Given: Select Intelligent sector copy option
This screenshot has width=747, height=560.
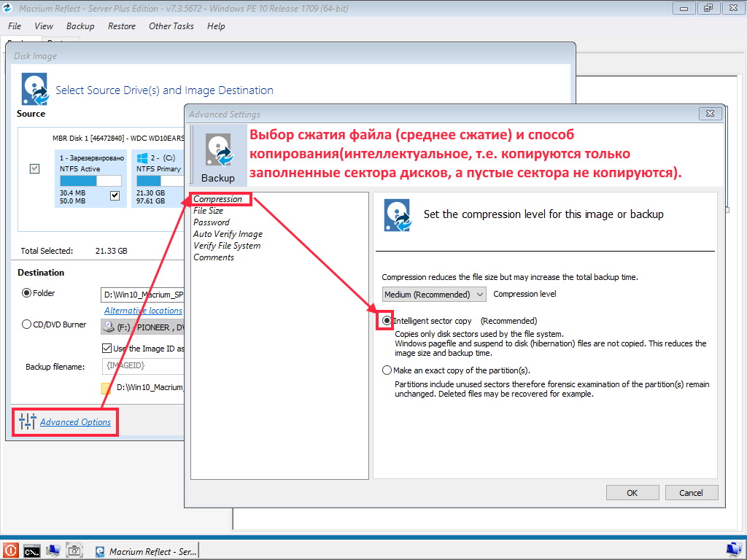Looking at the screenshot, I should (x=387, y=321).
